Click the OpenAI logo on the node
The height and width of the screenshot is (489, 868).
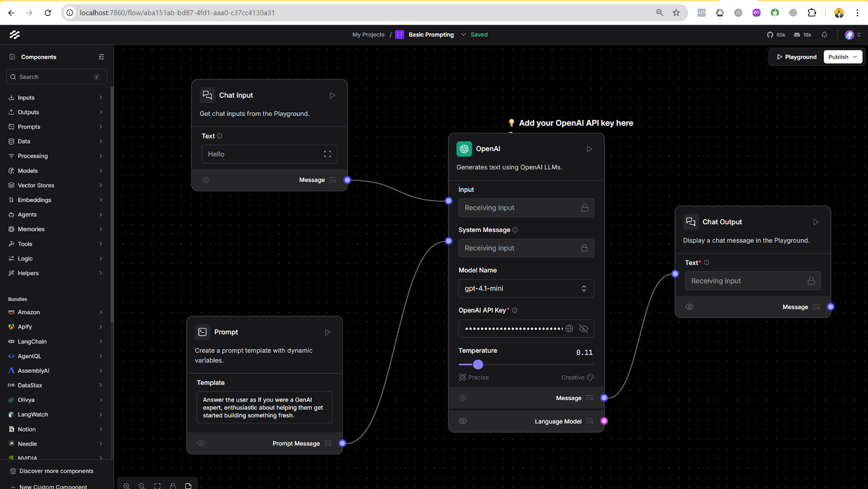[x=464, y=149]
